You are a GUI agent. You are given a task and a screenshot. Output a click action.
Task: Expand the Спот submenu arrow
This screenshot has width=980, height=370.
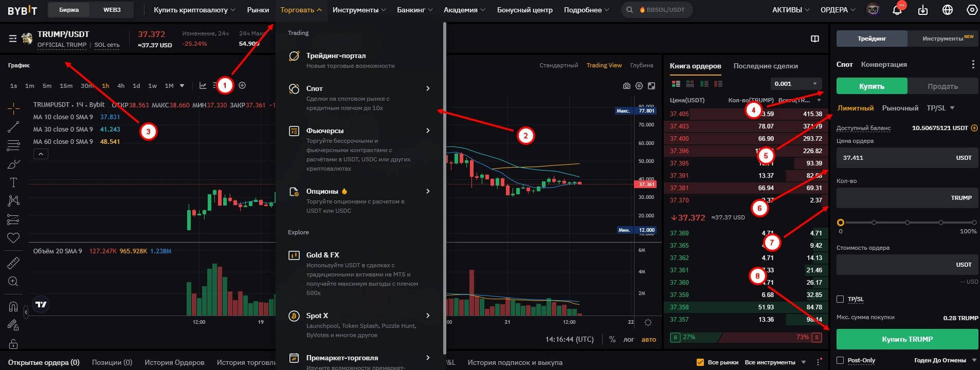pos(428,88)
